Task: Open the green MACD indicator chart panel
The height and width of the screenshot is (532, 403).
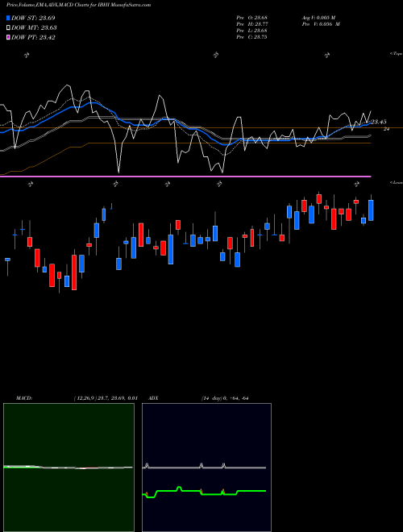Action: [x=69, y=468]
